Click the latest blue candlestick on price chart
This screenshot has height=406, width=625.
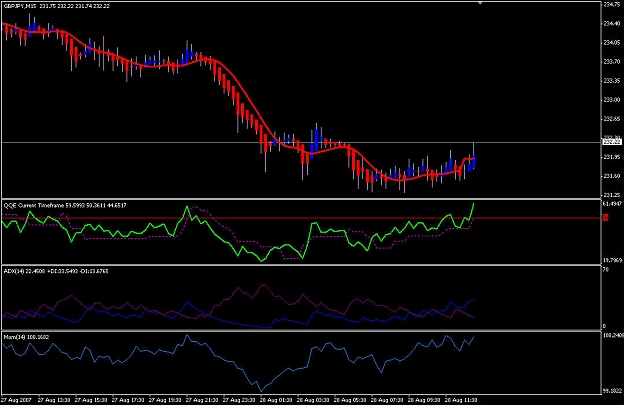[474, 161]
